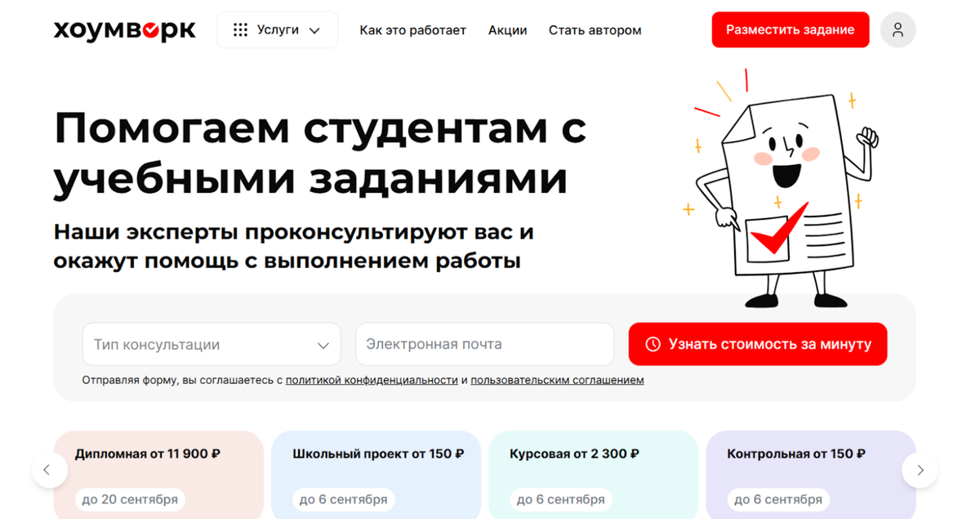
Task: Go to Акции menu item
Action: (x=507, y=30)
